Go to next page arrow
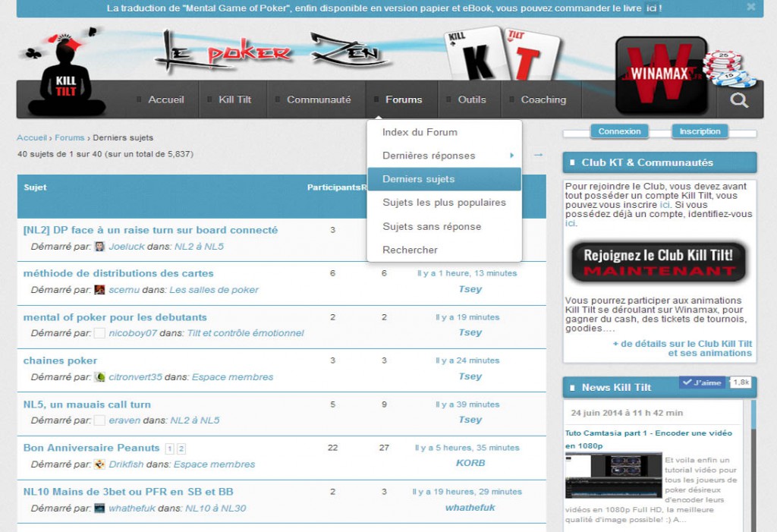Viewport: 777px width, 532px height. pos(538,155)
